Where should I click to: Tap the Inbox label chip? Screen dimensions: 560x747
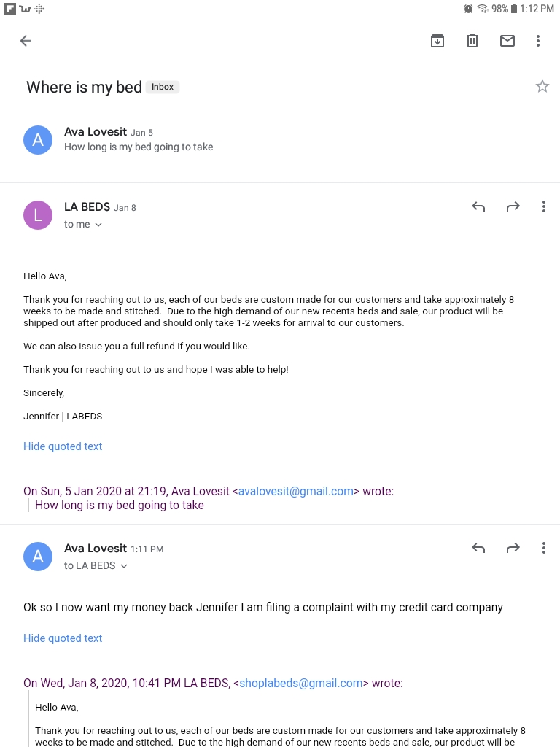pyautogui.click(x=163, y=88)
